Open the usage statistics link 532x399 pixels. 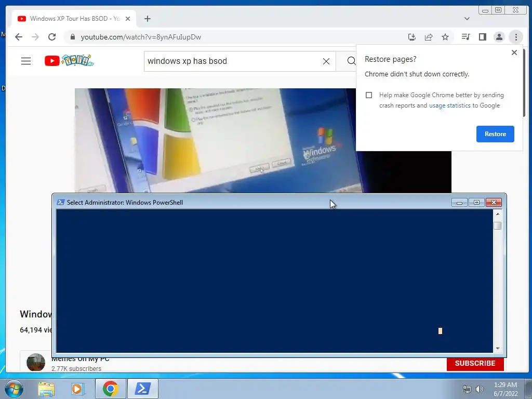point(449,105)
